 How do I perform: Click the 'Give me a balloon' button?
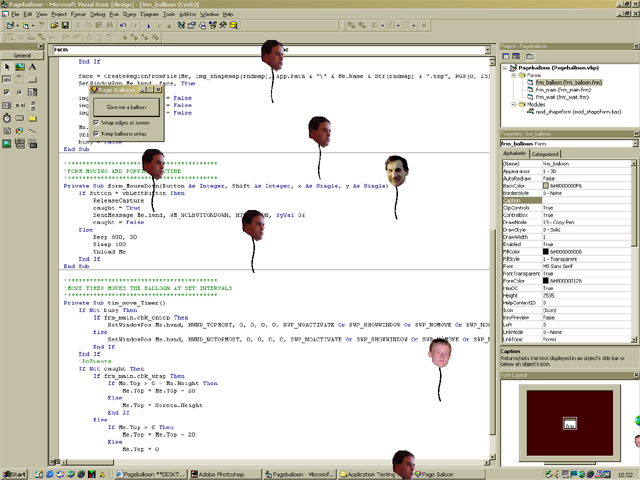coord(127,107)
